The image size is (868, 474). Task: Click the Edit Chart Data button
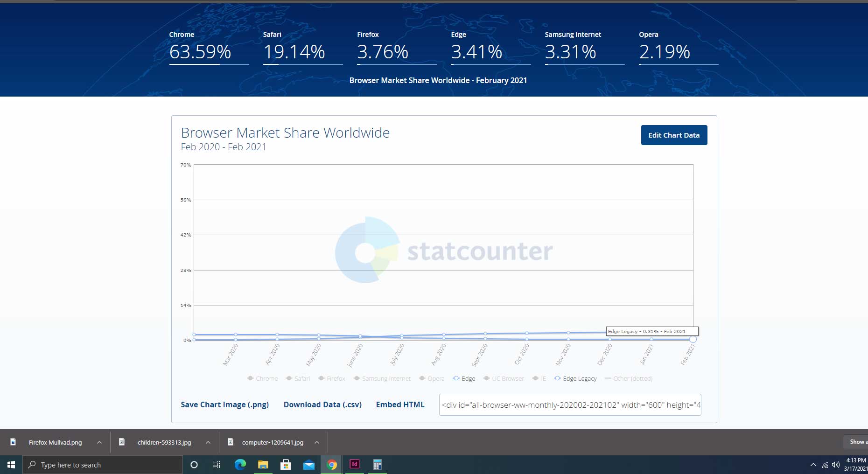pyautogui.click(x=674, y=135)
